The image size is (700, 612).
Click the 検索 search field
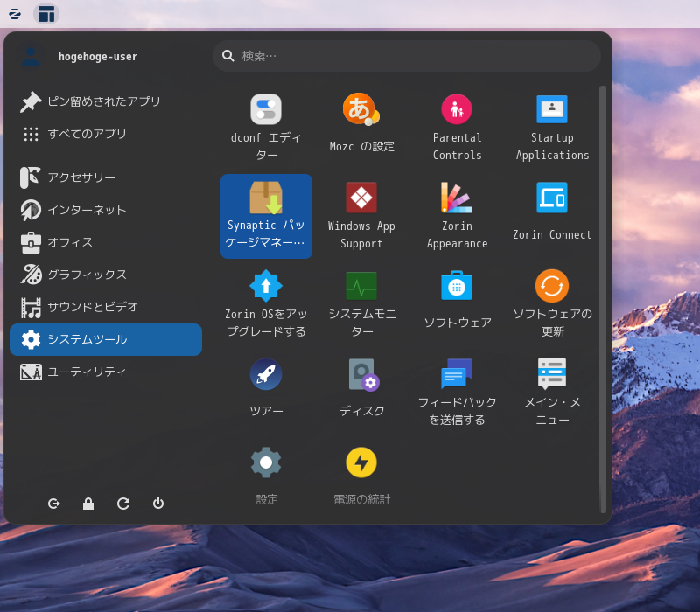pyautogui.click(x=406, y=56)
